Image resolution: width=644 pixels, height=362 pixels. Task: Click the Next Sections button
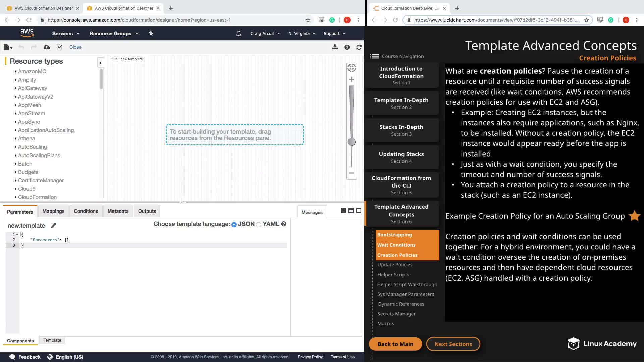pos(453,344)
